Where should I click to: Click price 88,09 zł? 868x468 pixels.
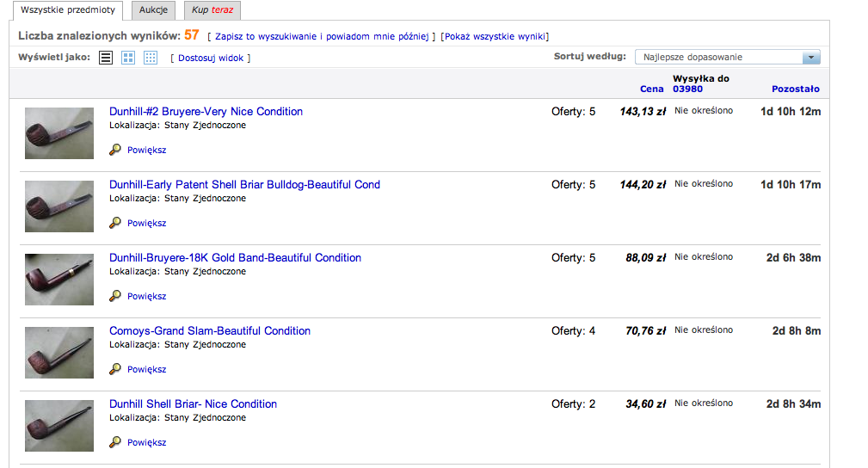click(645, 257)
